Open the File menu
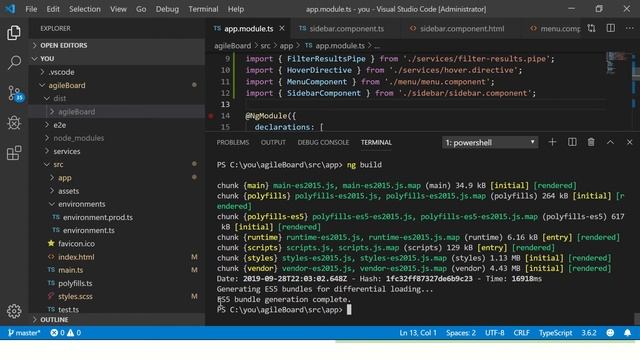640x360 pixels. coord(31,9)
